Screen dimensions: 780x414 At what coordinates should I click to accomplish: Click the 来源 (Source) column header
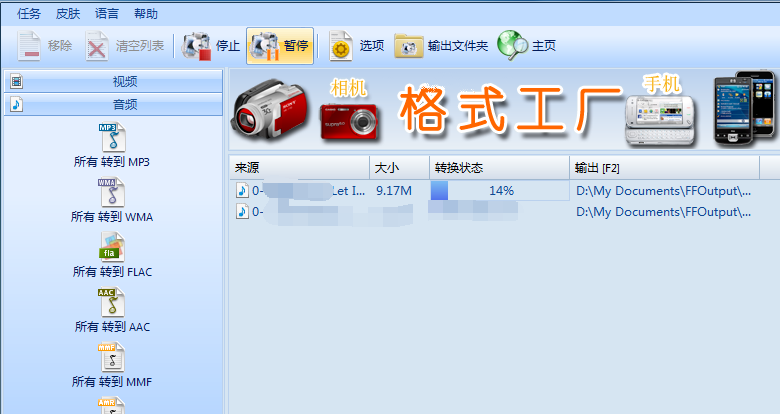point(298,167)
